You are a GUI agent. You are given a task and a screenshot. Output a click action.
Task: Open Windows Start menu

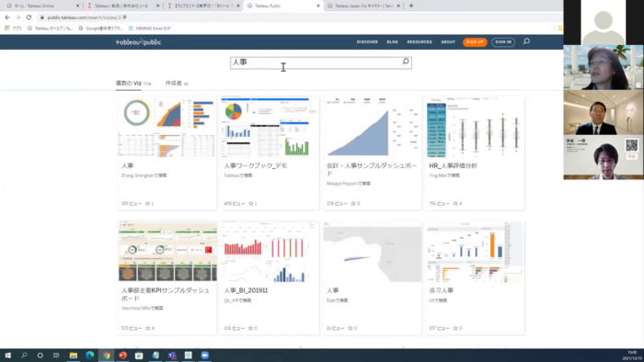[7, 355]
